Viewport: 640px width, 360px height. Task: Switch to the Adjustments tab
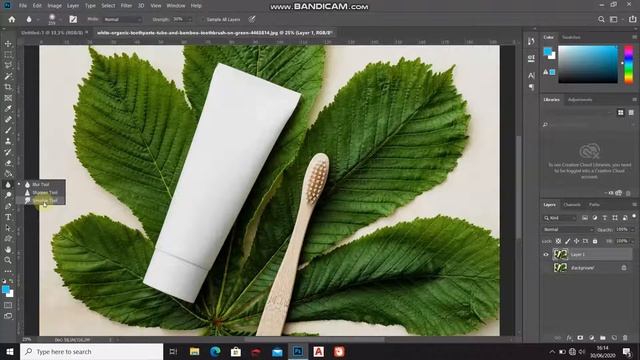[580, 100]
